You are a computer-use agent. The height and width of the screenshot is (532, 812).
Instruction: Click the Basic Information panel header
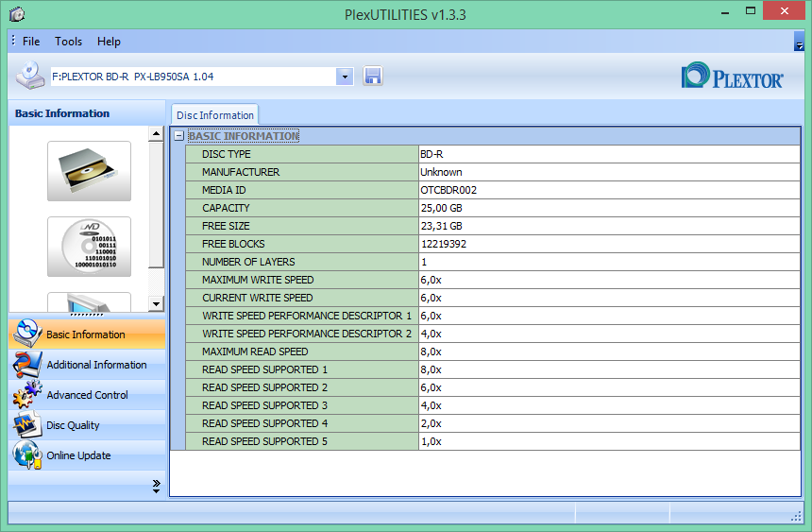(87, 113)
